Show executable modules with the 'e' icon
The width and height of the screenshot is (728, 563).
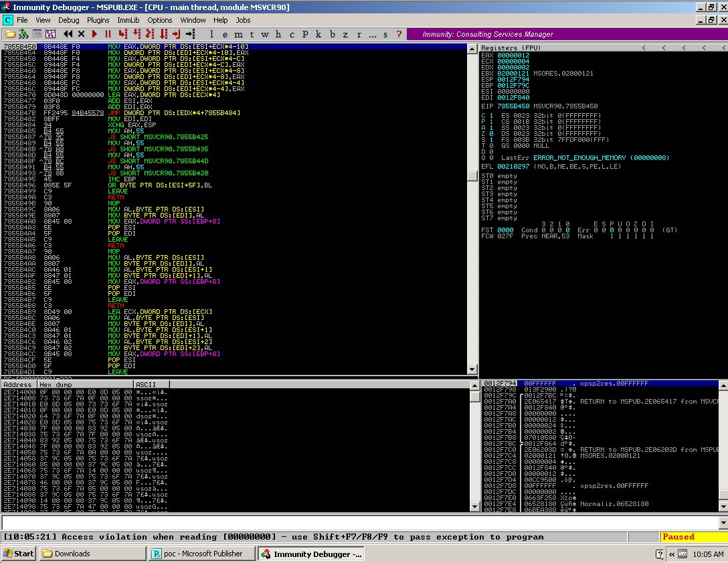click(225, 34)
